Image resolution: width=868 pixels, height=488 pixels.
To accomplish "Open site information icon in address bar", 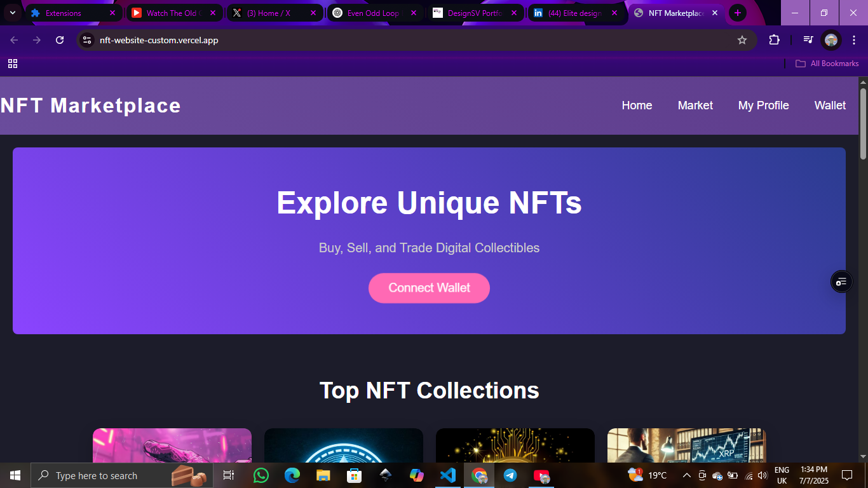I will pos(88,40).
